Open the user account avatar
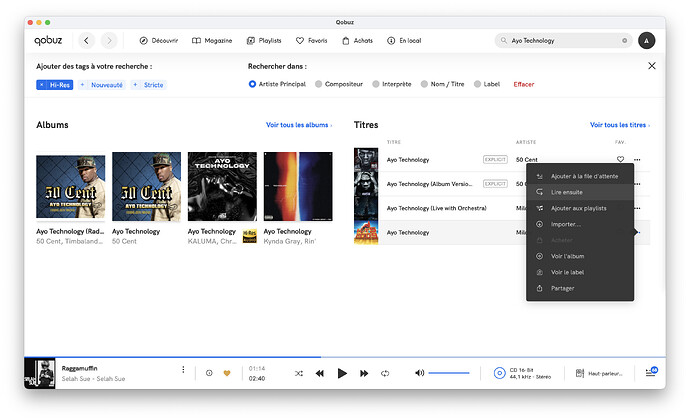This screenshot has height=420, width=690. point(646,41)
